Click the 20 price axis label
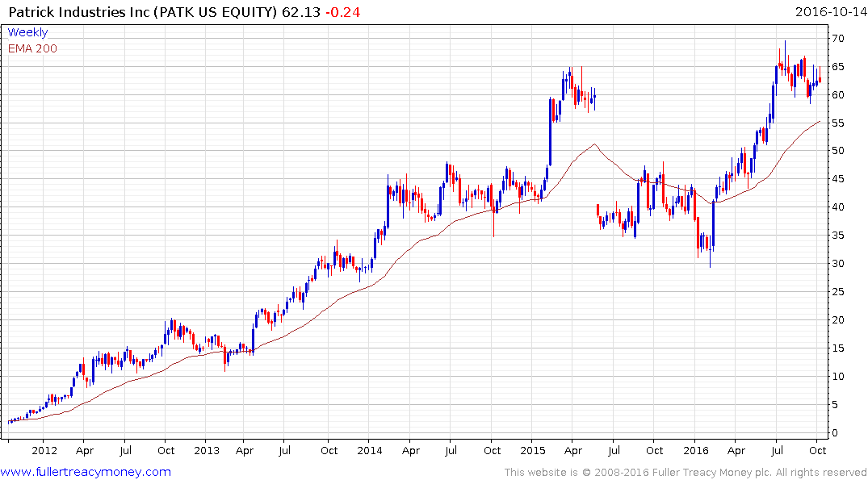 pyautogui.click(x=837, y=320)
